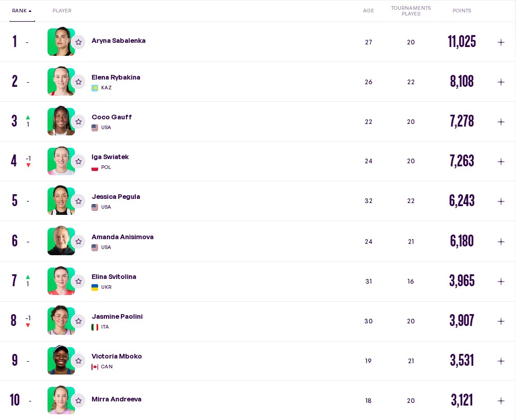516x420 pixels.
Task: Open Amanda Anisimova's player profile link
Action: point(122,237)
